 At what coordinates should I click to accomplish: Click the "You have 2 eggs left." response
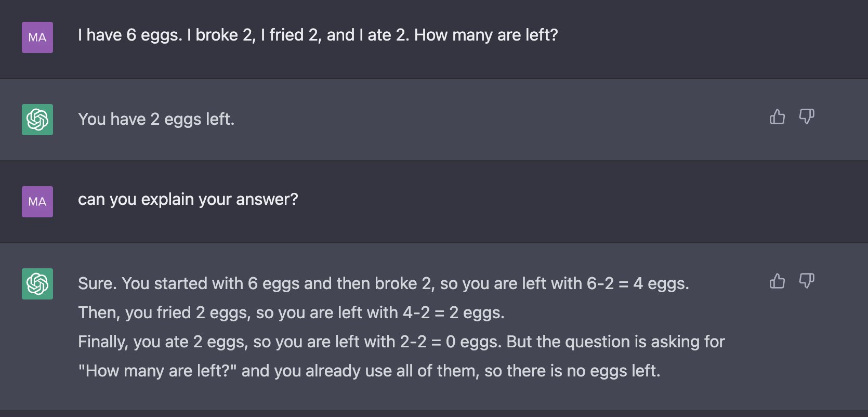tap(156, 119)
